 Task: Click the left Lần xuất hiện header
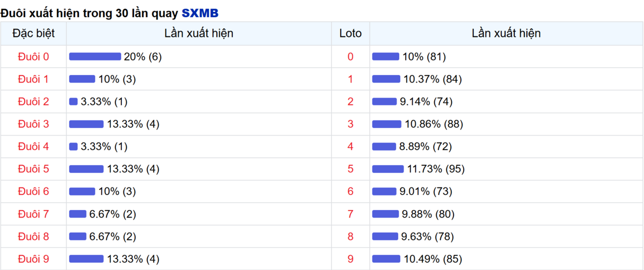point(199,34)
